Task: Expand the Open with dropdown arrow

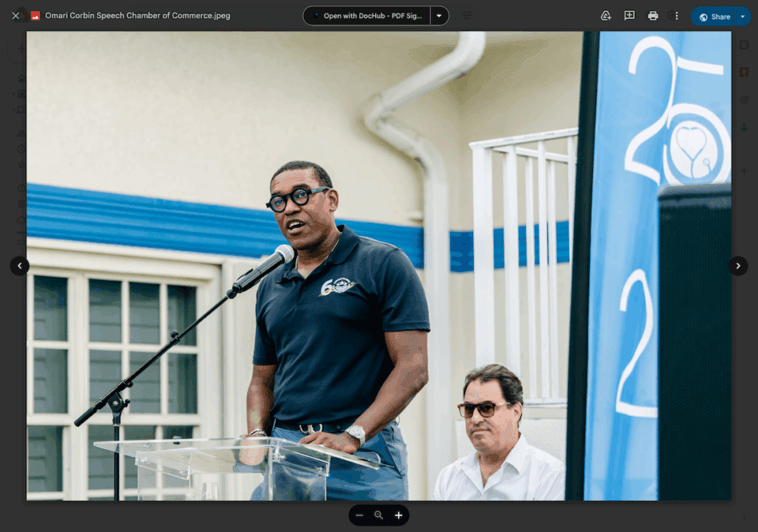Action: (x=439, y=16)
